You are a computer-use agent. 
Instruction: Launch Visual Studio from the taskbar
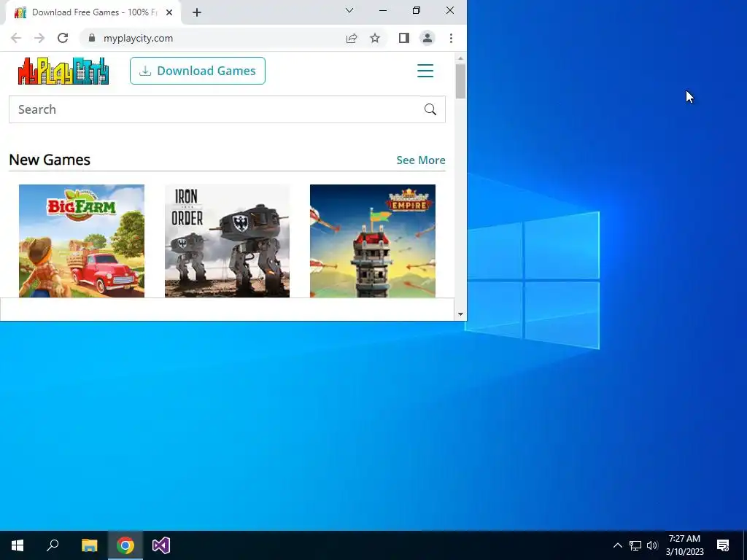coord(161,545)
